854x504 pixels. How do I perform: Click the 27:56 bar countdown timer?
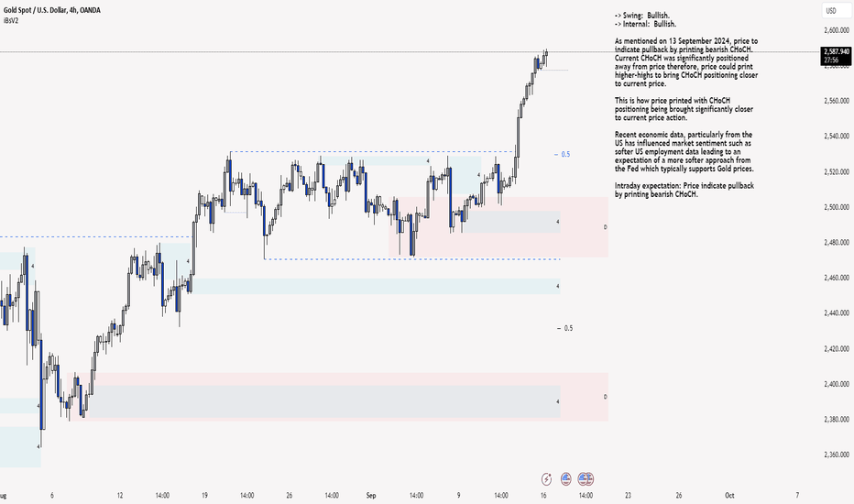tap(830, 60)
